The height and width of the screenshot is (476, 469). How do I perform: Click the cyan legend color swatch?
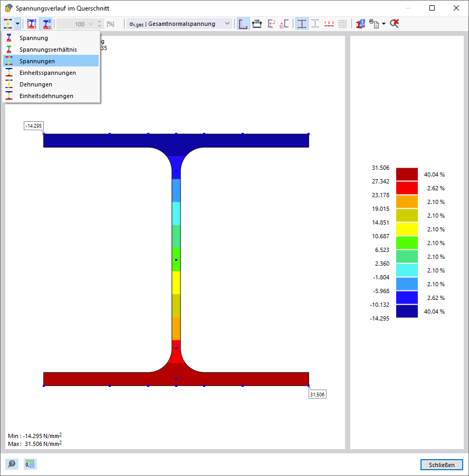coord(407,270)
